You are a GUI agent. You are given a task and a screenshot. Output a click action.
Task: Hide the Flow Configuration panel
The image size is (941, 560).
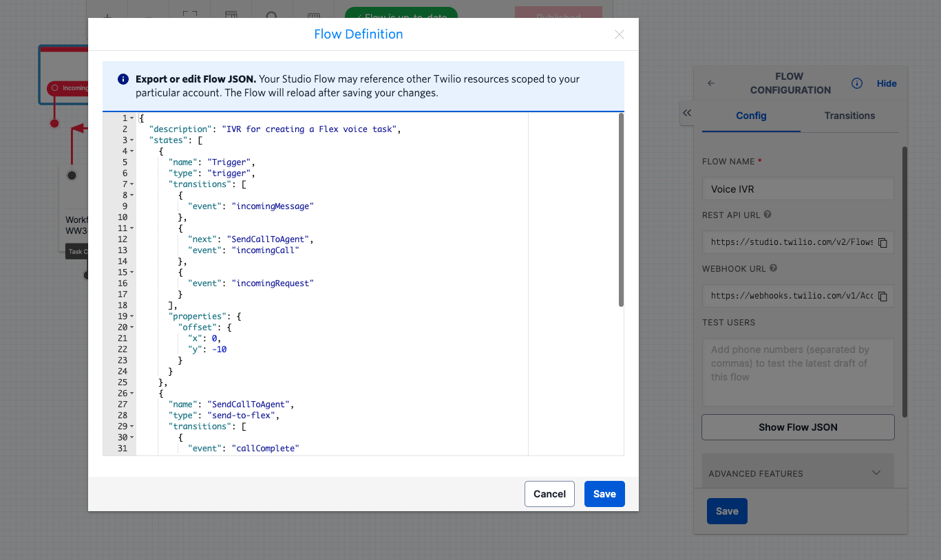coord(887,83)
